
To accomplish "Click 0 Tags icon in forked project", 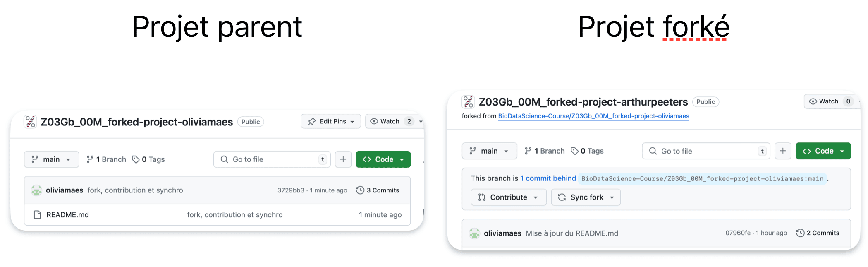I will (x=574, y=151).
